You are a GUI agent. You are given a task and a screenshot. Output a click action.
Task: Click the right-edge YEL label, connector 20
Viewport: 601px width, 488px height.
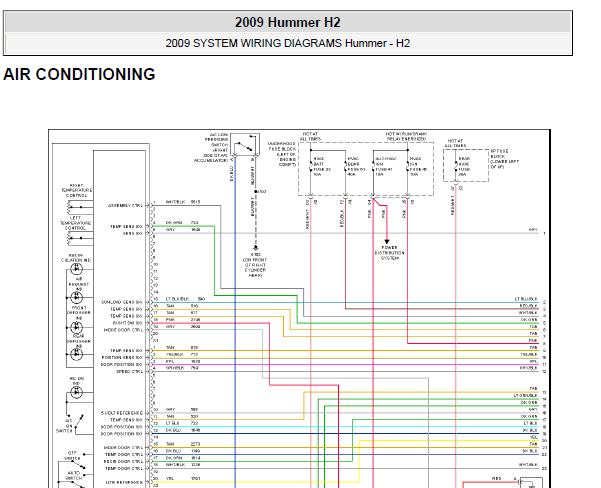click(x=534, y=437)
